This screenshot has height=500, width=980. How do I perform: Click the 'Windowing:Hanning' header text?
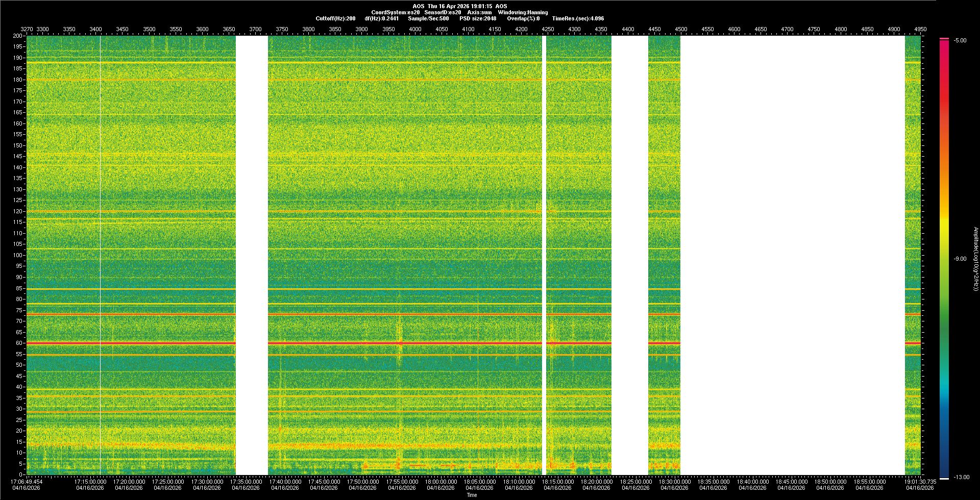pos(523,12)
